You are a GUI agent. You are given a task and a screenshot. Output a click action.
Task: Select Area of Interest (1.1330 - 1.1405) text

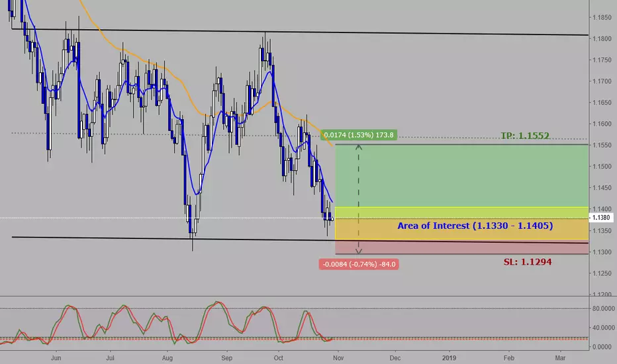click(475, 226)
